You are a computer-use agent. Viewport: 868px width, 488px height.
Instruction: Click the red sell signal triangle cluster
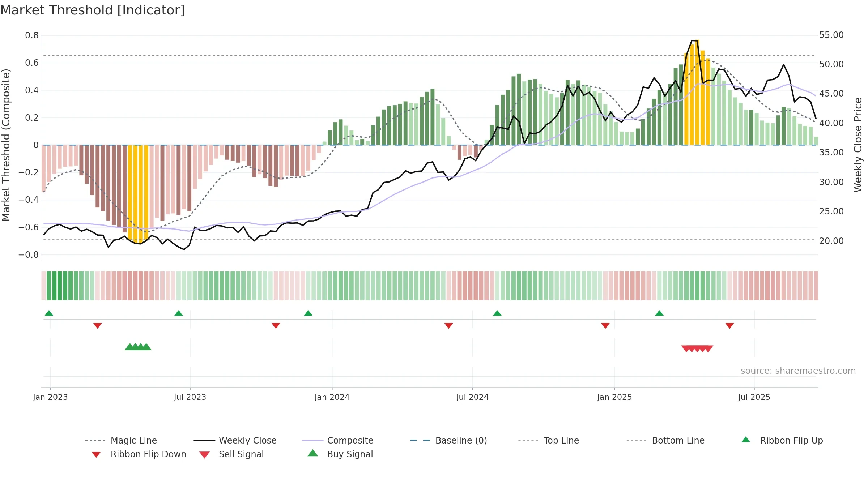click(697, 349)
